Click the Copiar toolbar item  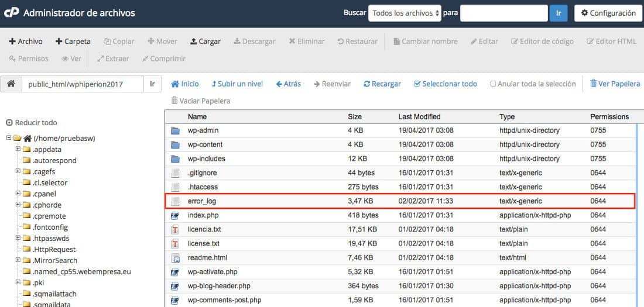click(119, 42)
